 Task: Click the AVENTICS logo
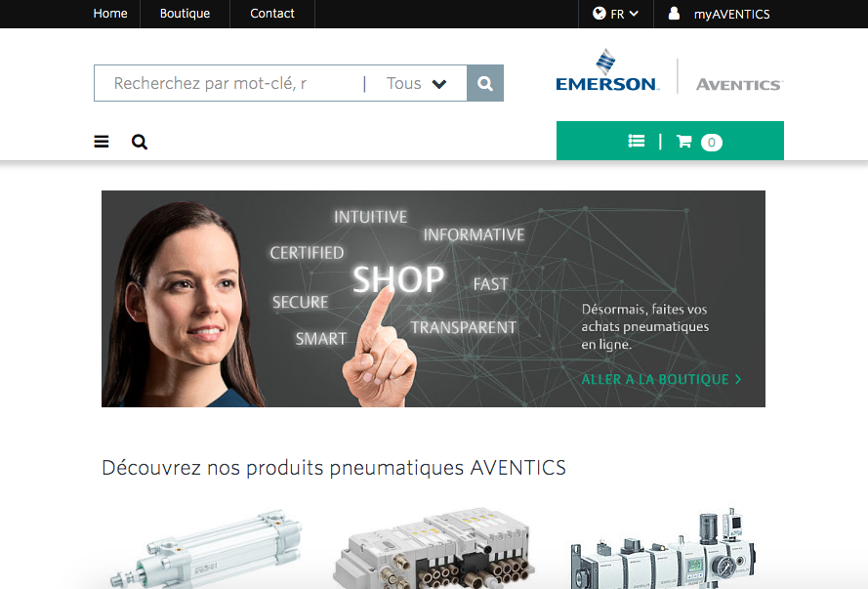pos(739,85)
